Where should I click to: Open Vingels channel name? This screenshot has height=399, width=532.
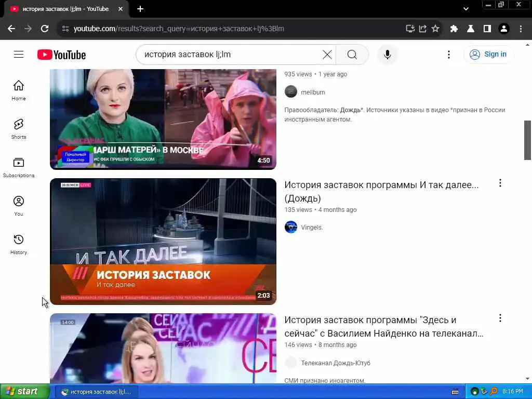tap(312, 228)
